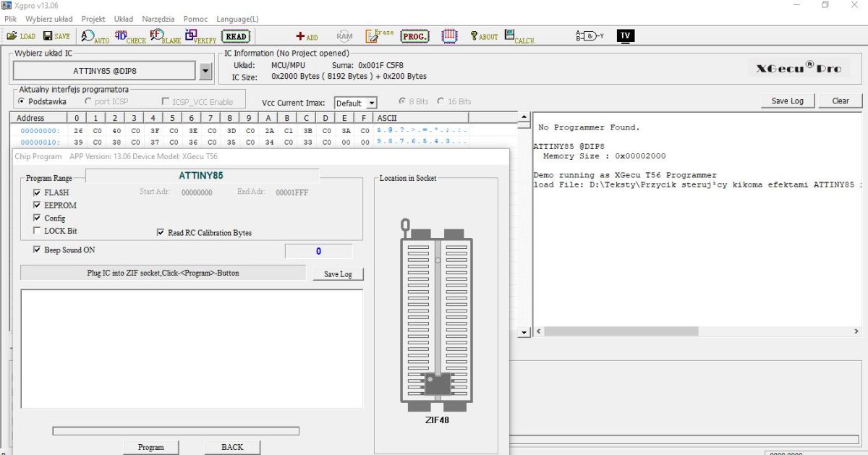Viewport: 868px width, 455px height.
Task: Clear the log panel
Action: [x=841, y=101]
